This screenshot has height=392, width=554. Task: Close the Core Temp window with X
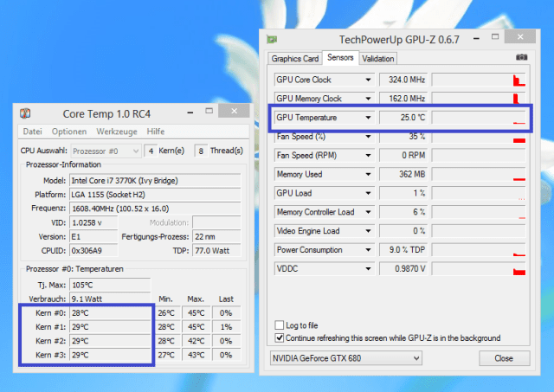click(234, 112)
